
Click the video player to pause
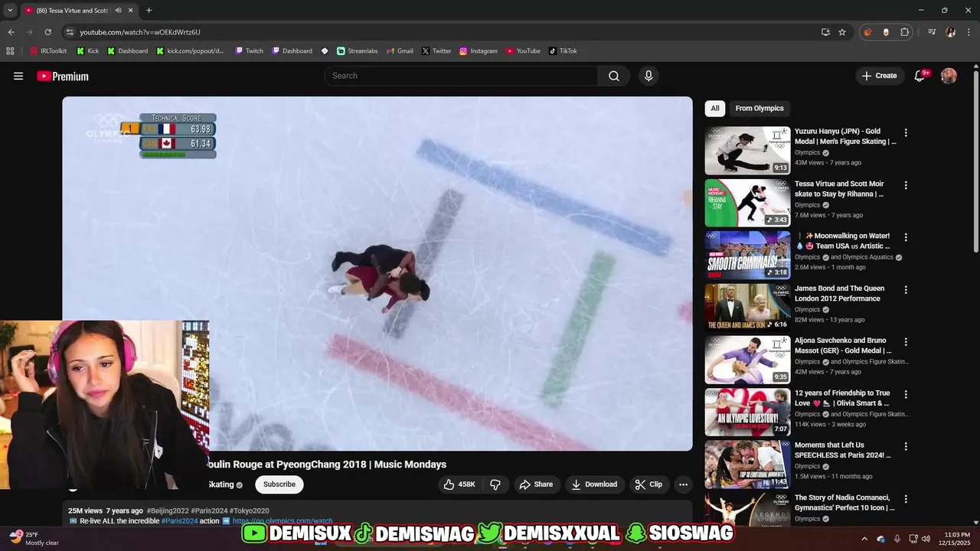[x=377, y=274]
